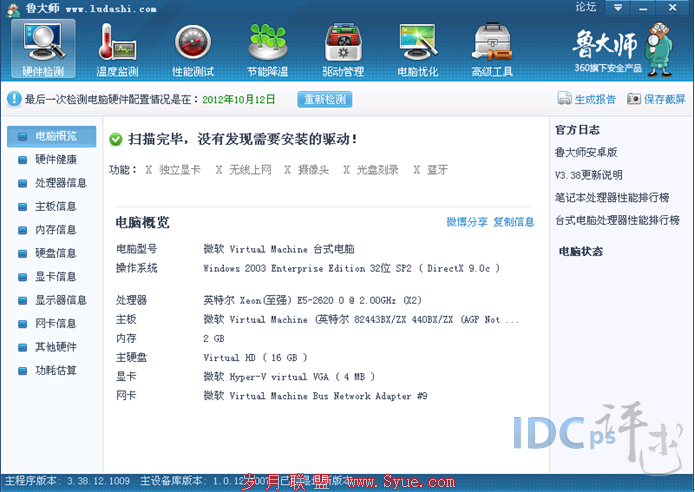Click the Virtual Machine Bus Network Adapter value
Screen dimensions: 695x492
coord(315,396)
